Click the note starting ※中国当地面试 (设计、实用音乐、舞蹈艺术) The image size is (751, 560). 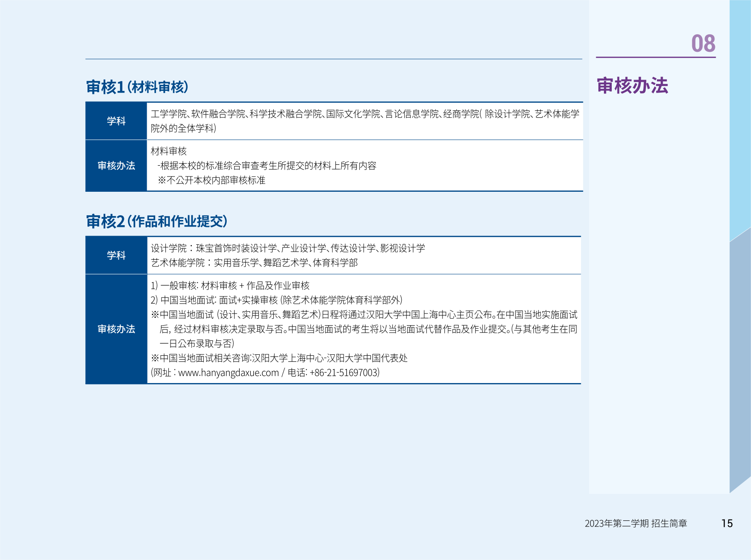364,315
